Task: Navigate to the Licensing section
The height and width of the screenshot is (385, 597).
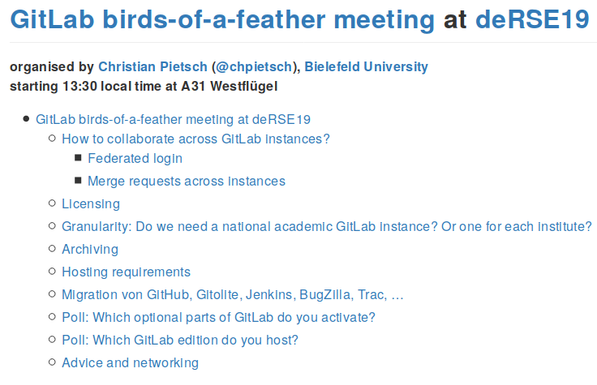Action: 91,204
